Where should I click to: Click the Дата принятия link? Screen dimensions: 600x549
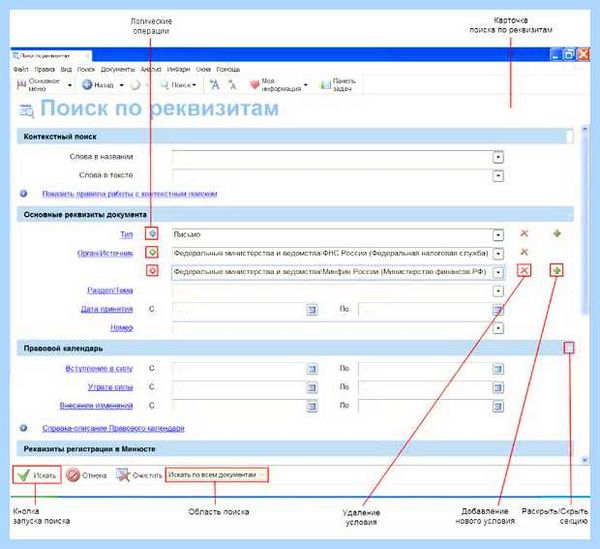(x=107, y=309)
